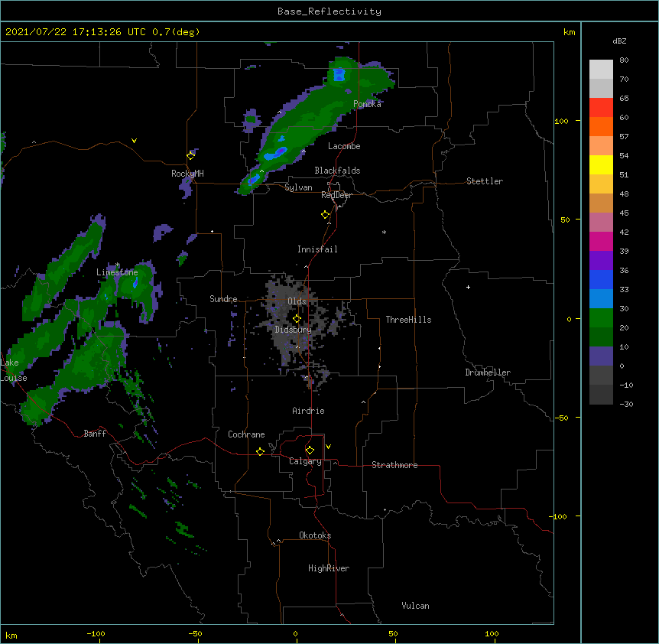Click the yellow V marker east of Calgary
Screen dimensions: 659x644
tap(328, 447)
